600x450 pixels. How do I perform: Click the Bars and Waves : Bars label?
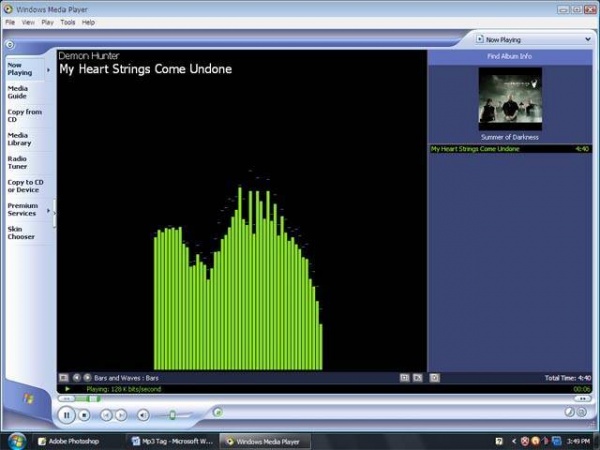126,378
